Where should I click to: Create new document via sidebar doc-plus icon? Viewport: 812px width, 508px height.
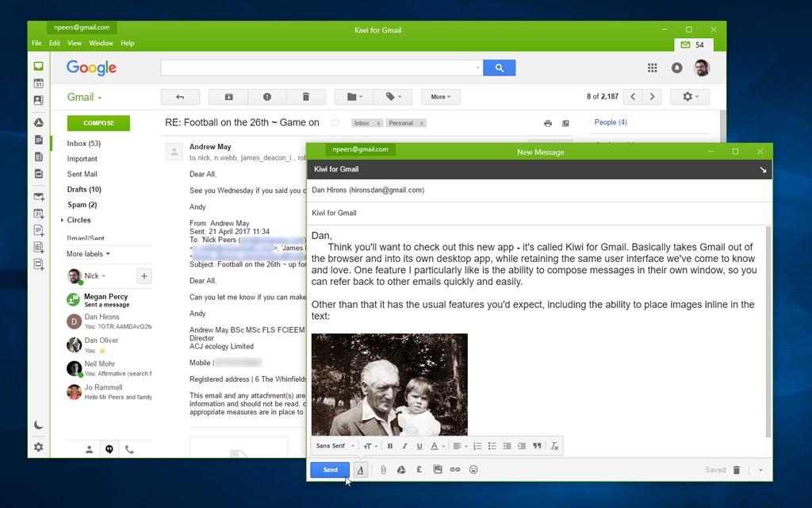(39, 230)
